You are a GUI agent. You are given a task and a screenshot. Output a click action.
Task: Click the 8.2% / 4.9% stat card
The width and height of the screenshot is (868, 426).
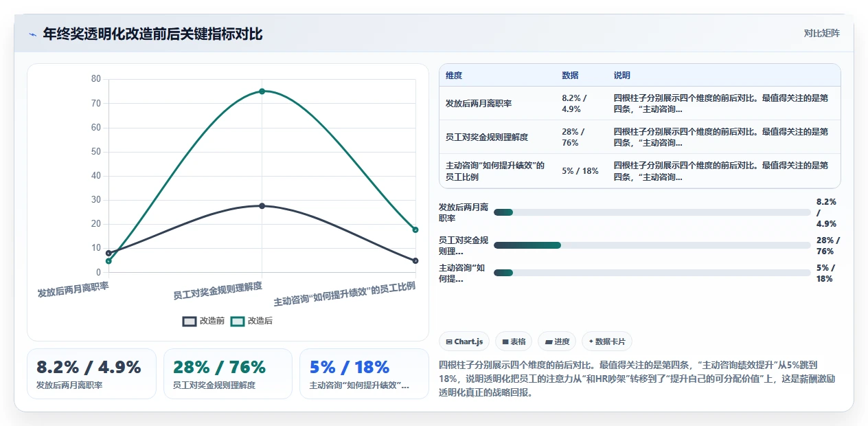click(91, 374)
